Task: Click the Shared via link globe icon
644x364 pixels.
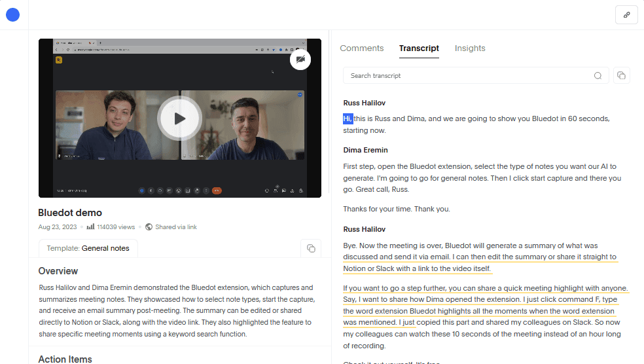Action: (149, 227)
